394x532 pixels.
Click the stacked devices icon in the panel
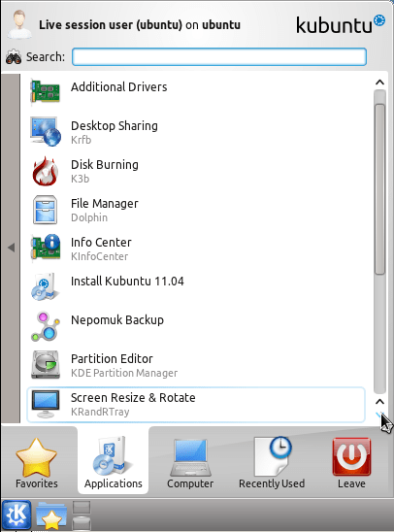tap(82, 516)
